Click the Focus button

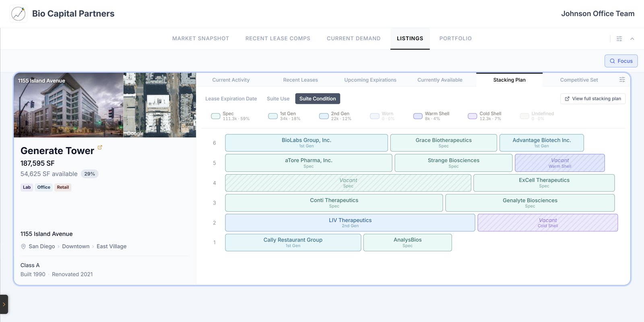pyautogui.click(x=621, y=61)
